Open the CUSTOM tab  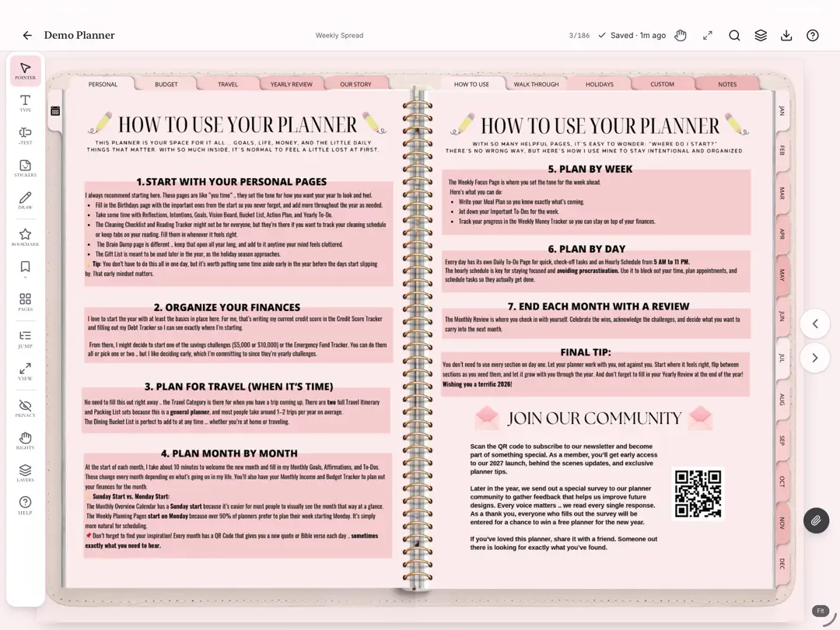pyautogui.click(x=662, y=84)
